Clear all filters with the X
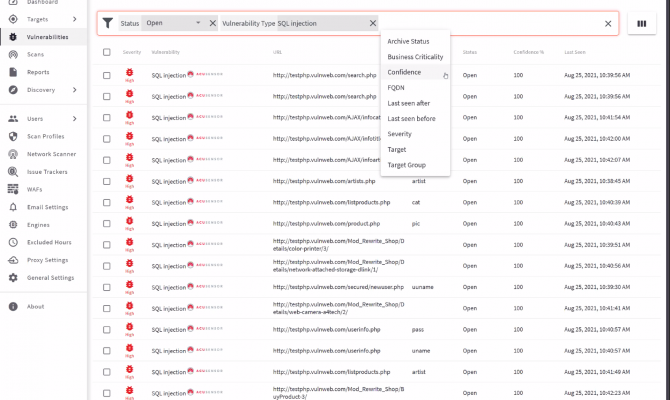Screen dimensions: 670x400 (x=608, y=24)
